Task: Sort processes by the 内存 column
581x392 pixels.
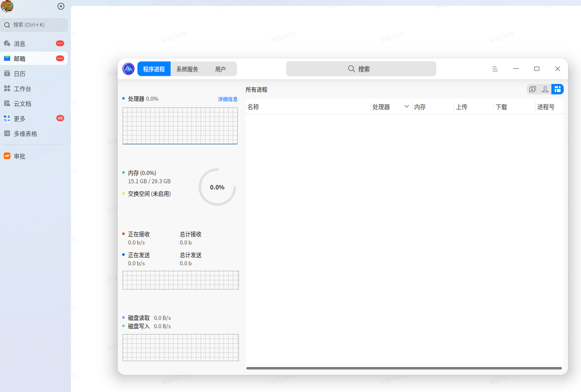Action: [433, 107]
